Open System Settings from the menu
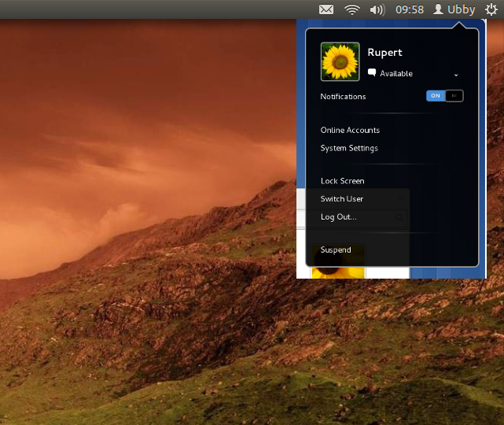Viewport: 504px width, 425px height. click(349, 148)
